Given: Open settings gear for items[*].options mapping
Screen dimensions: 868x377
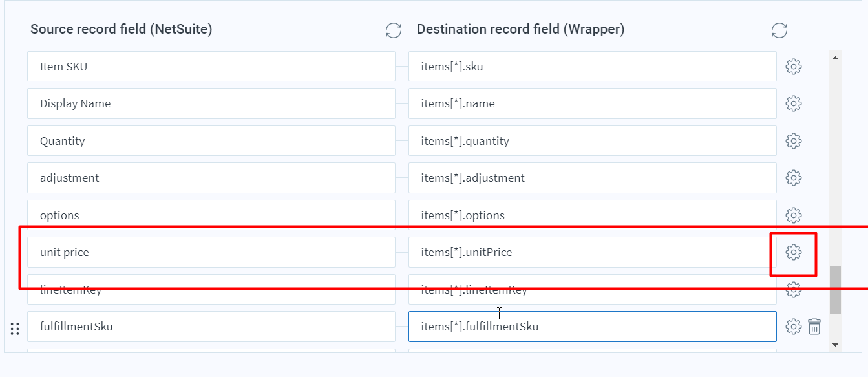Looking at the screenshot, I should (x=794, y=215).
